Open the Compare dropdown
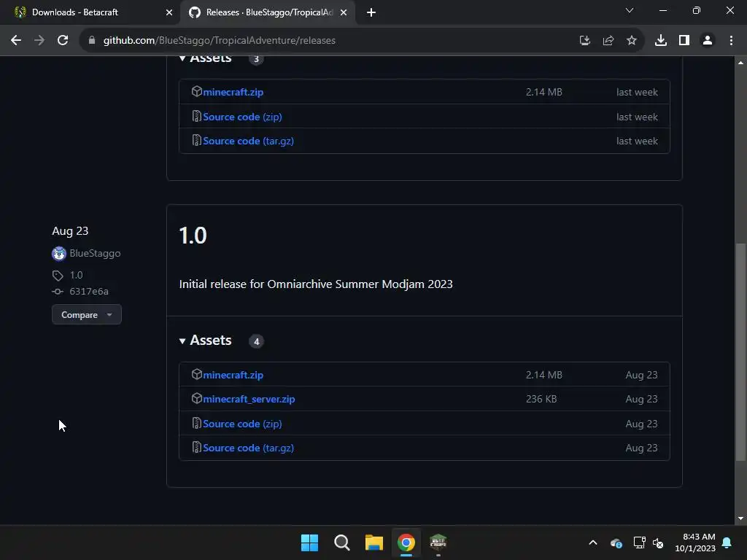This screenshot has width=747, height=560. point(87,315)
